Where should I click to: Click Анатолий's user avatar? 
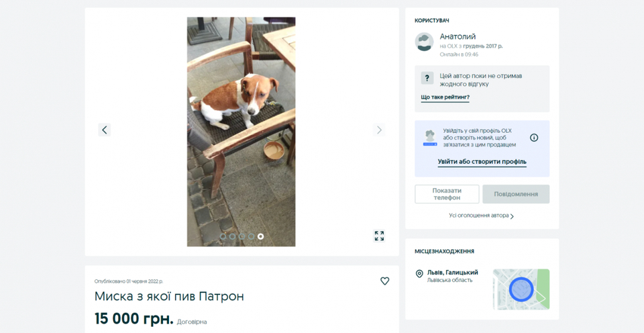(424, 42)
